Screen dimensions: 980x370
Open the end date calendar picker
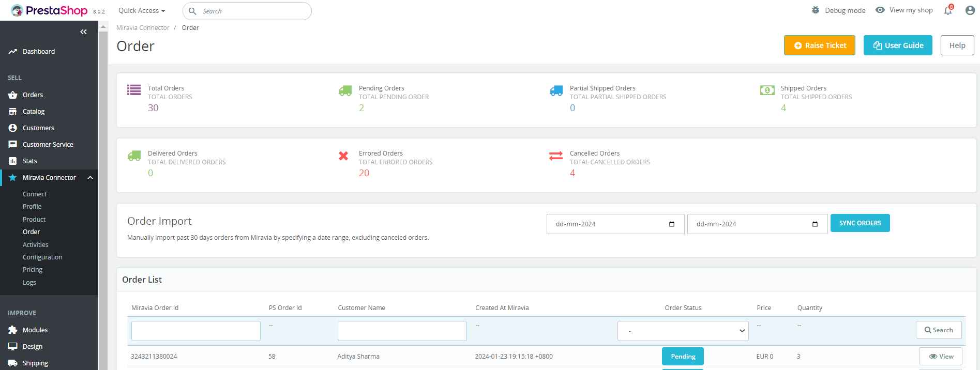pos(815,224)
